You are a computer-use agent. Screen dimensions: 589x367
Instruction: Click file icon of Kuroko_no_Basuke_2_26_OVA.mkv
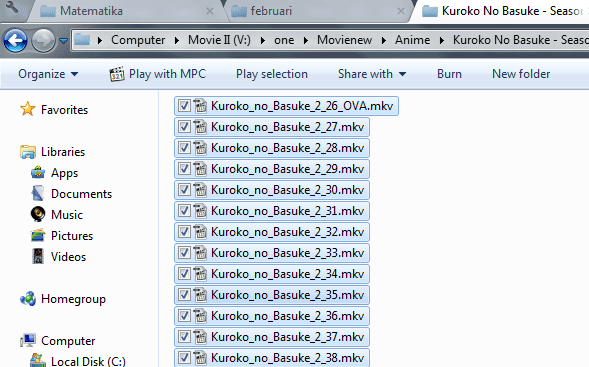pyautogui.click(x=200, y=106)
